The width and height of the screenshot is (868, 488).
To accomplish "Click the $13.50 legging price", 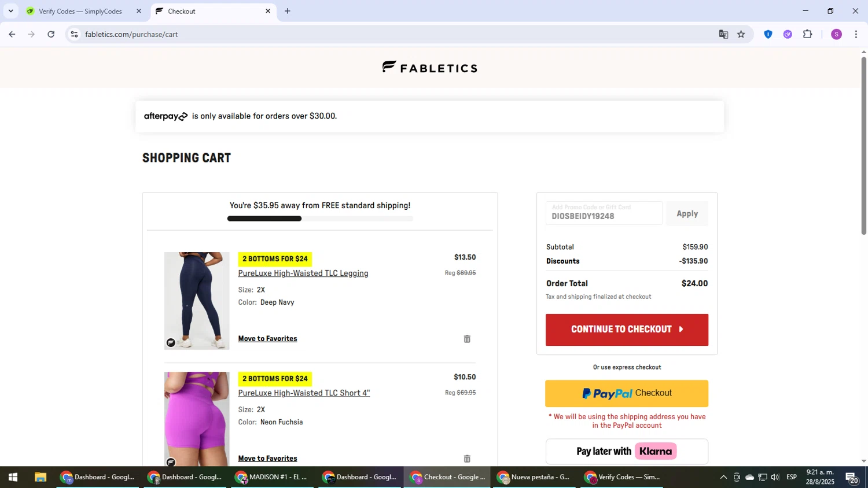I will click(465, 257).
